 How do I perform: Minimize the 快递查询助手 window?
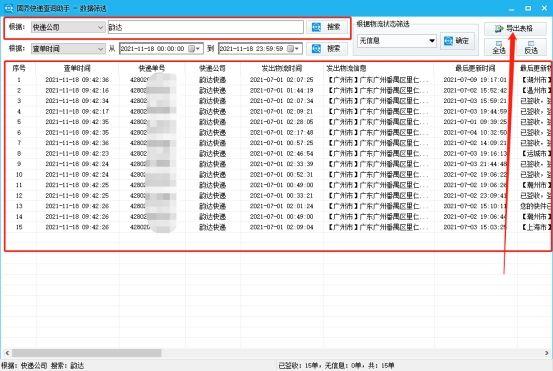tap(512, 8)
